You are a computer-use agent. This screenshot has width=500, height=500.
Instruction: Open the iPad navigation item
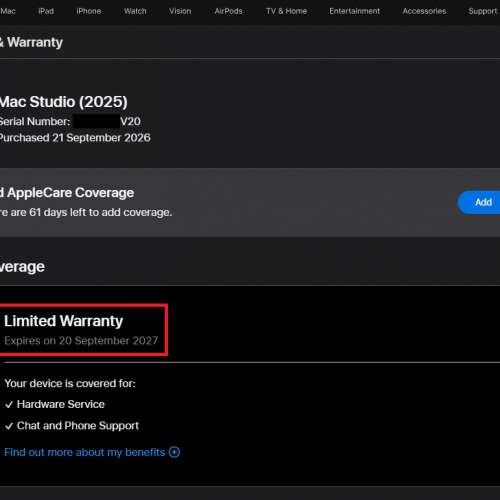pyautogui.click(x=46, y=11)
